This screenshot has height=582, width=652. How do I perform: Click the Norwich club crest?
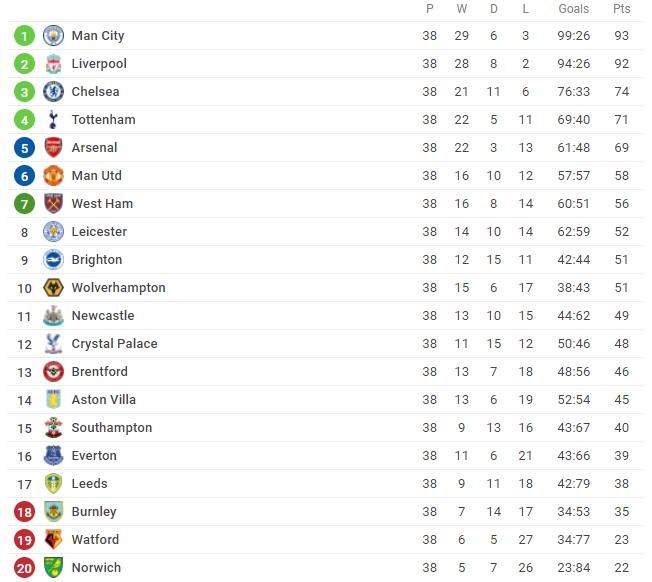tap(53, 568)
